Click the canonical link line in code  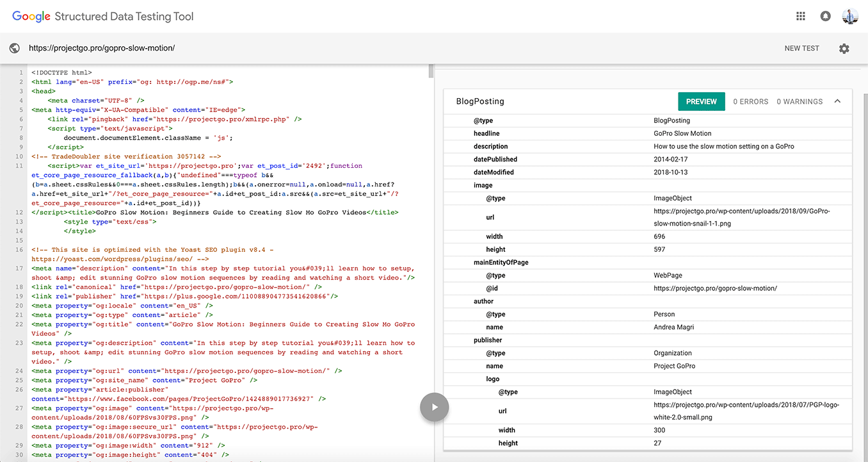click(177, 287)
